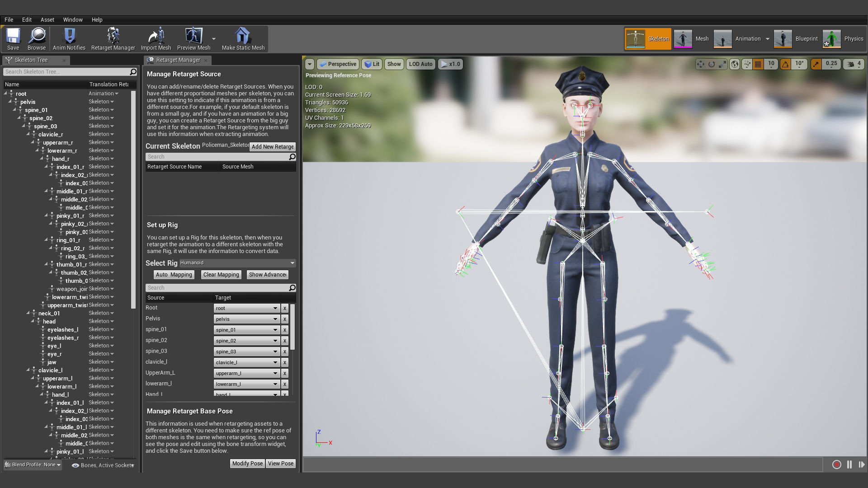Open target dropdown for spine_01 mapping
868x488 pixels.
pyautogui.click(x=246, y=330)
